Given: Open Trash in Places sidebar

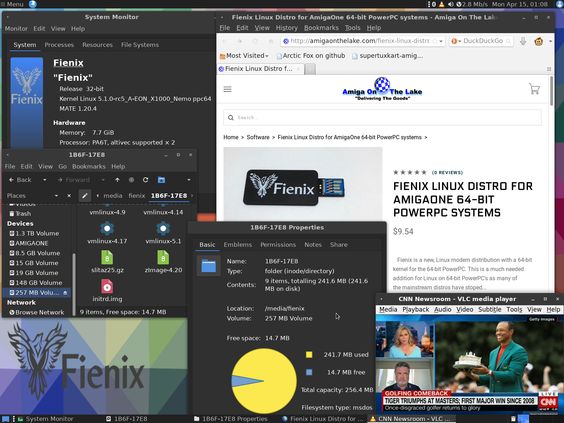Looking at the screenshot, I should 20,214.
